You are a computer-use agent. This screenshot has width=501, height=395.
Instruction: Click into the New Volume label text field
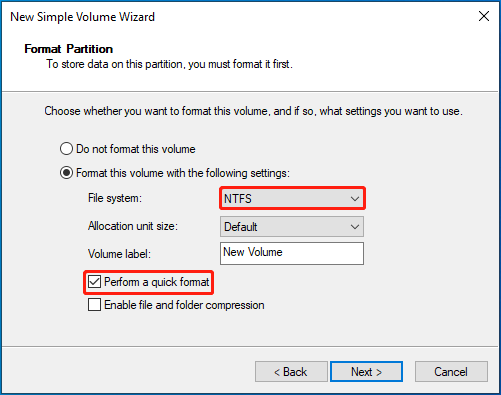pos(292,253)
